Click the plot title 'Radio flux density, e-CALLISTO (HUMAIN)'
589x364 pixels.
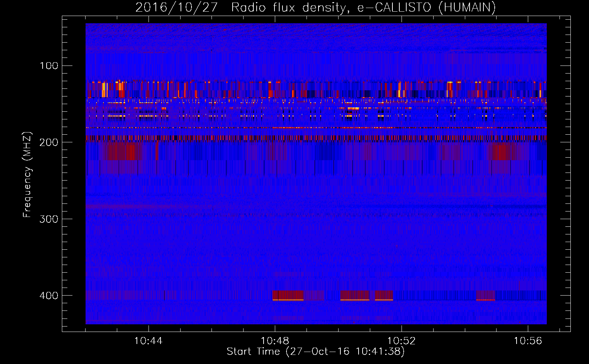point(363,8)
